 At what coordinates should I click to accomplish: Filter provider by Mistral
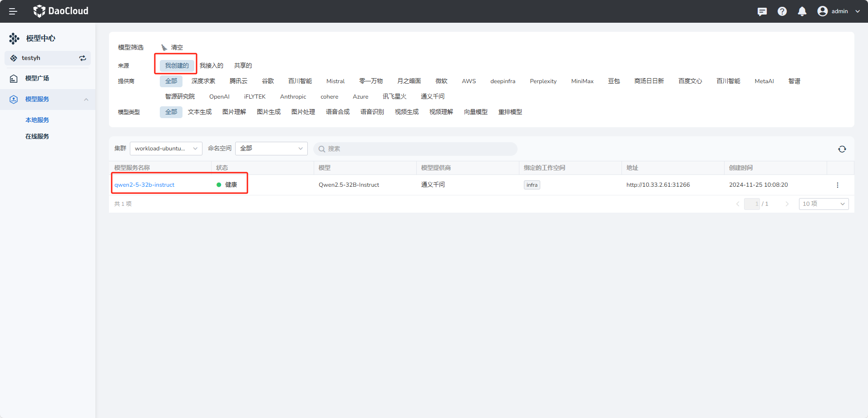coord(335,81)
